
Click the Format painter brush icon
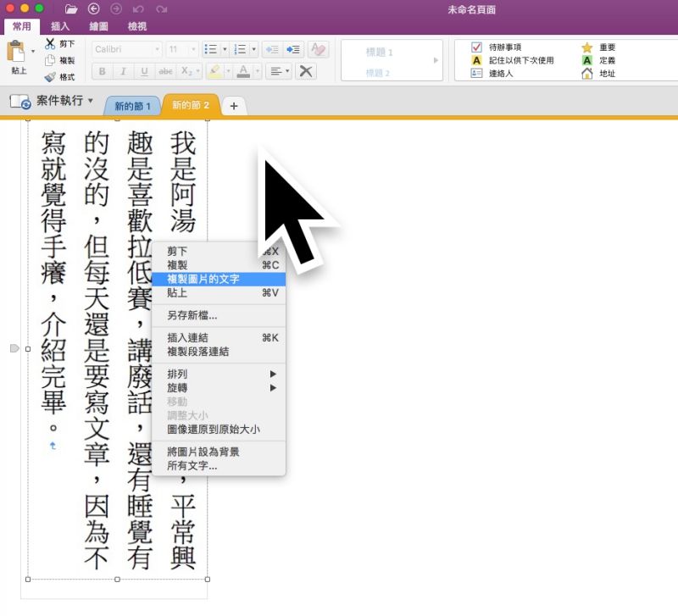[x=50, y=77]
